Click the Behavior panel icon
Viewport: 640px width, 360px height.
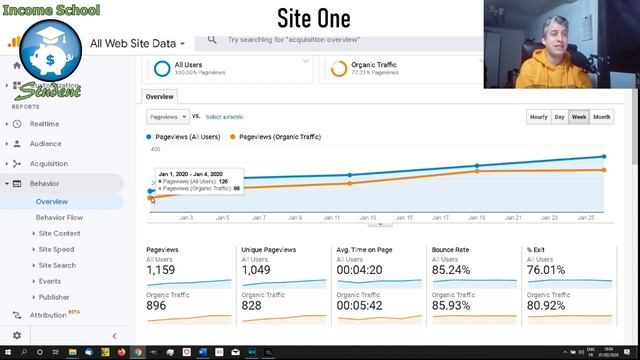[x=17, y=184]
